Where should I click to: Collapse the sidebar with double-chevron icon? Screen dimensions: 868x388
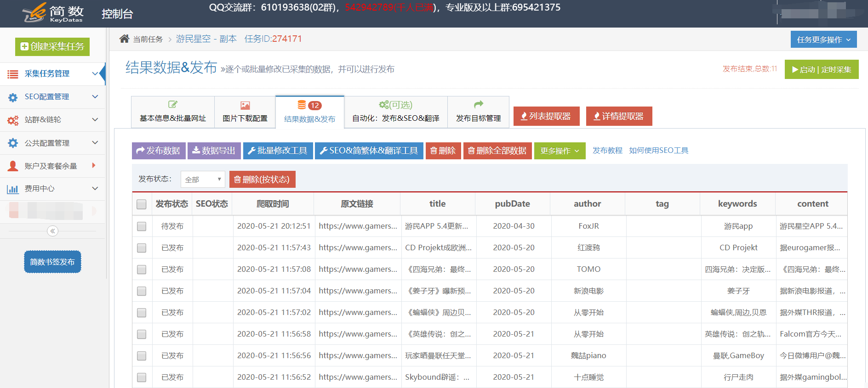[x=52, y=231]
